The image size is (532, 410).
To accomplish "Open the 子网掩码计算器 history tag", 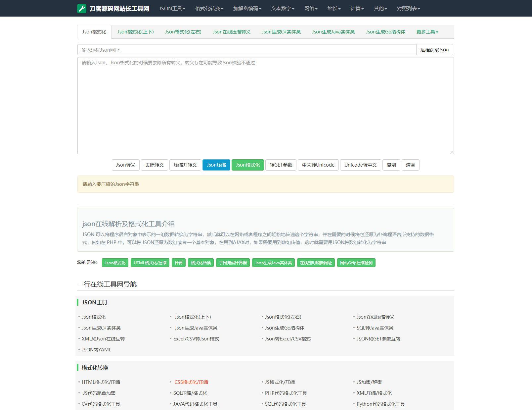I will coord(233,263).
